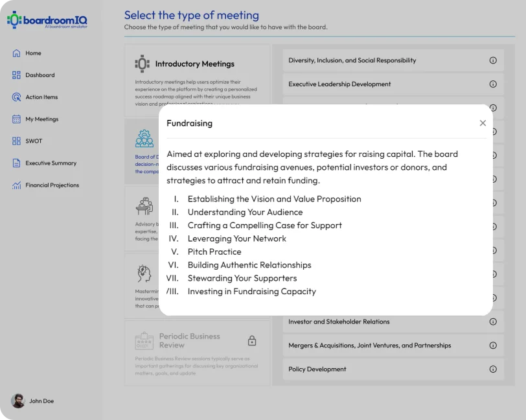Click the Financial Projections chart icon
526x420 pixels.
pyautogui.click(x=17, y=185)
